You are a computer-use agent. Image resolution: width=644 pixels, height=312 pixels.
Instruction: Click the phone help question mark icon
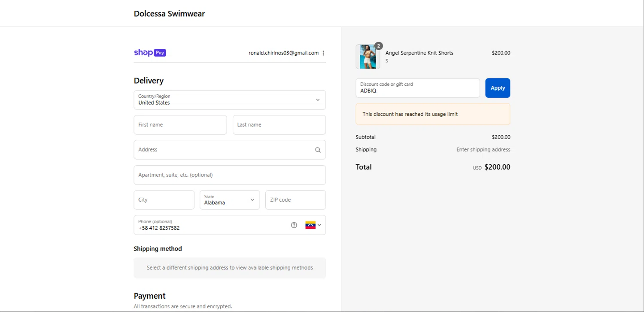point(294,225)
